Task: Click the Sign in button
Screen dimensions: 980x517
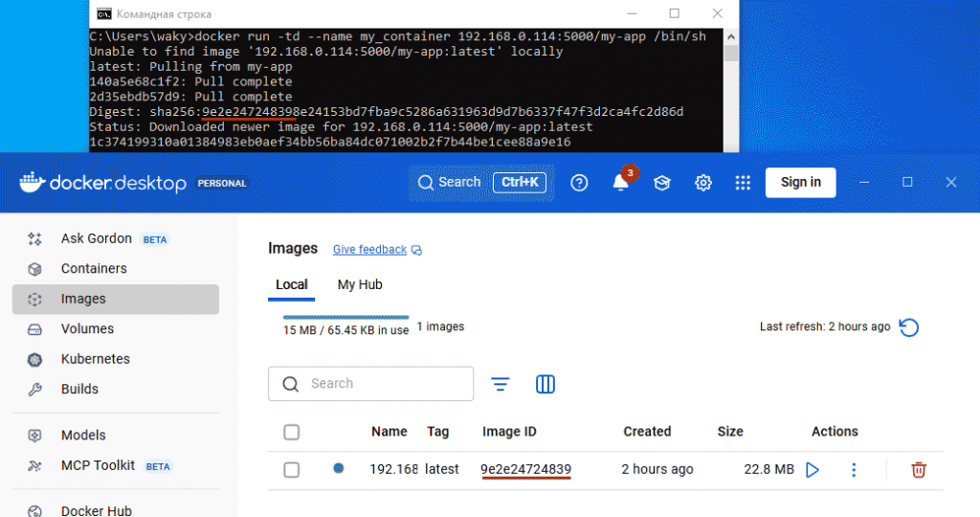Action: [x=800, y=183]
